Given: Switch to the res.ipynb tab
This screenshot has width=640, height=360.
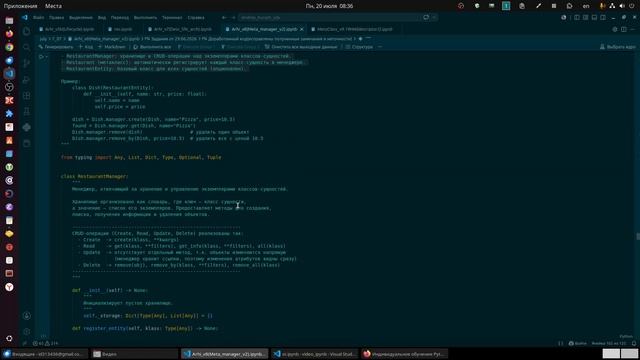Looking at the screenshot, I should (120, 29).
